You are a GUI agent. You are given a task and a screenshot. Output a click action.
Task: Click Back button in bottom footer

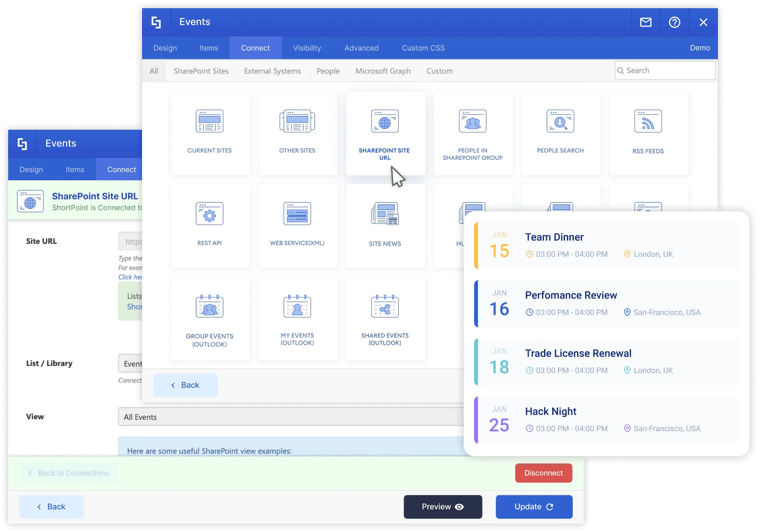pyautogui.click(x=51, y=507)
